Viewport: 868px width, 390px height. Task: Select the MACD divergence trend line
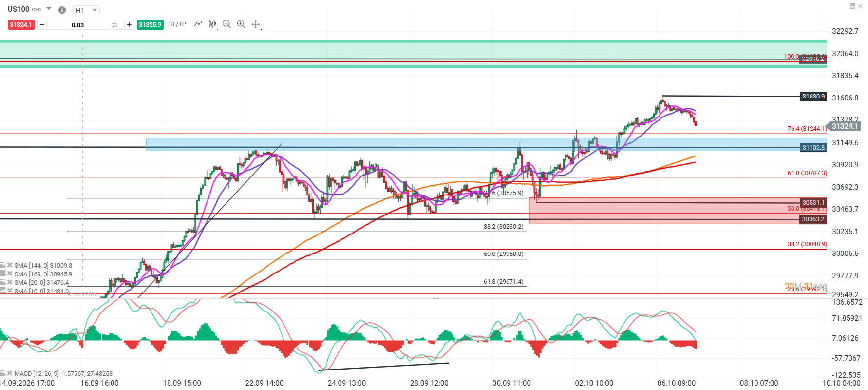coord(383,367)
